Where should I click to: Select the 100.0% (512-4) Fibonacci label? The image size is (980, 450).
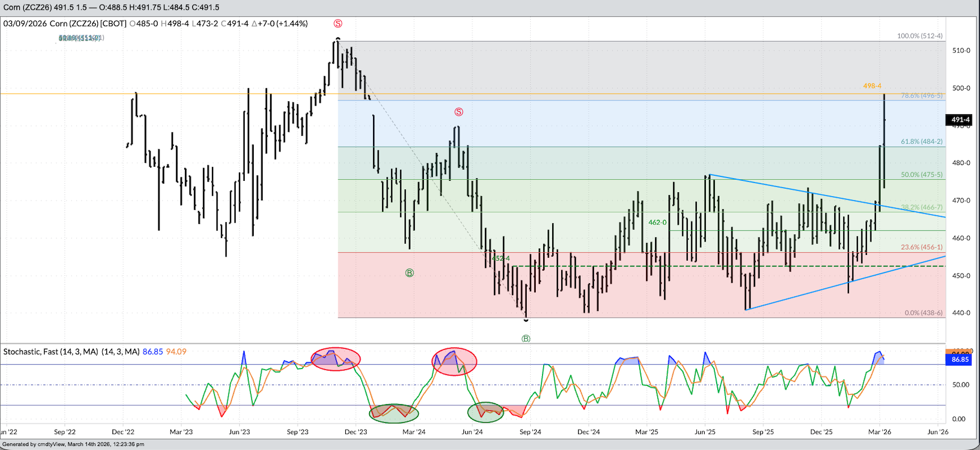tap(920, 36)
